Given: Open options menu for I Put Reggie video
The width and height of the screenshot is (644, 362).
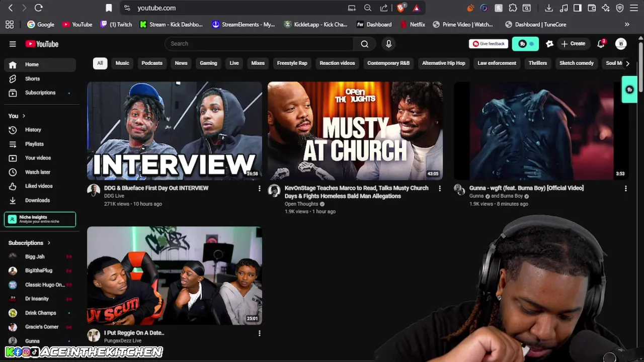Looking at the screenshot, I should pyautogui.click(x=260, y=333).
